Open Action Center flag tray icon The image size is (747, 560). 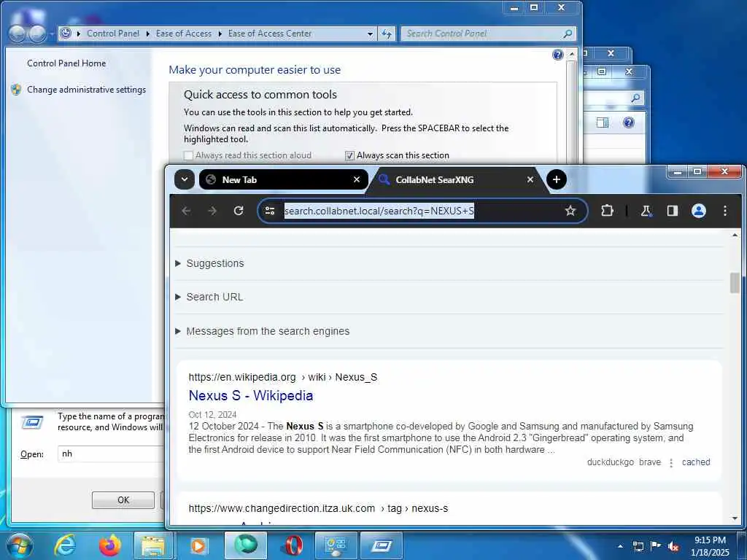[656, 546]
